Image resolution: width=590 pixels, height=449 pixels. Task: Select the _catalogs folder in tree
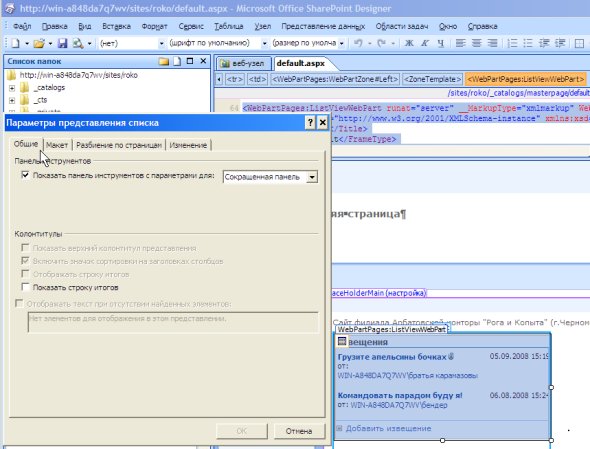tap(49, 88)
